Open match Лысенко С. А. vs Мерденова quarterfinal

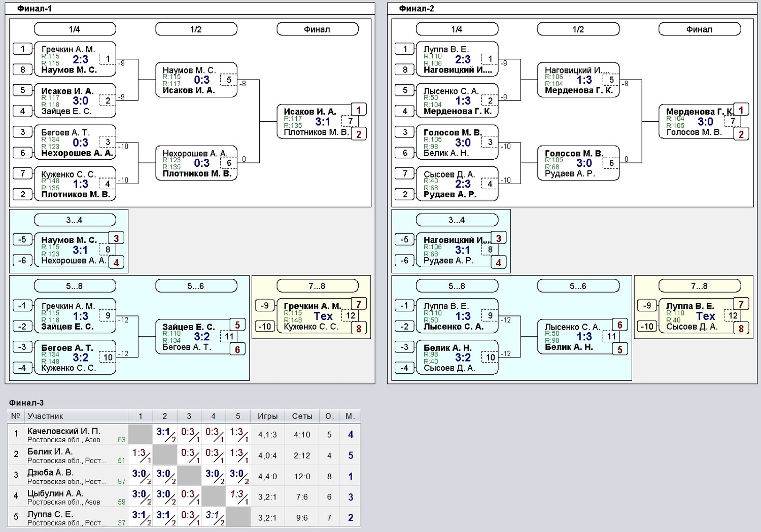point(457,100)
